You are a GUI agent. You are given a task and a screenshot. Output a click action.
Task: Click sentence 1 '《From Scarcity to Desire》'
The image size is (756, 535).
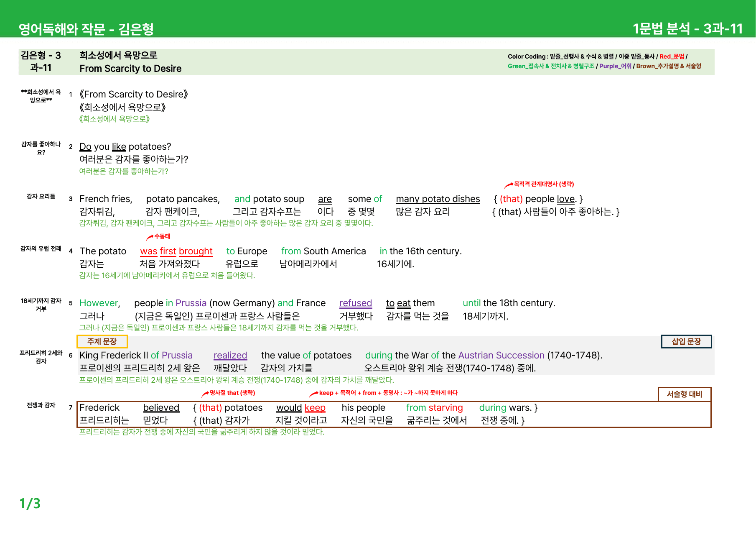tap(134, 94)
